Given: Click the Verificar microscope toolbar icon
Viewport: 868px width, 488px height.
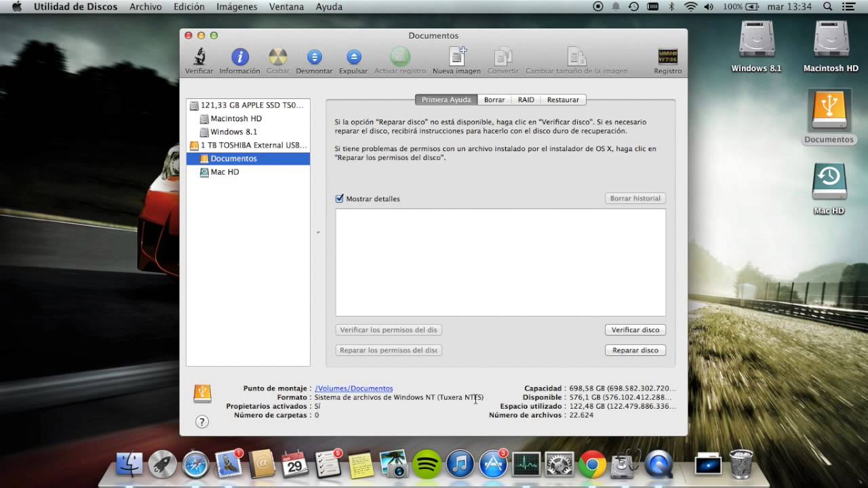Looking at the screenshot, I should coord(199,57).
